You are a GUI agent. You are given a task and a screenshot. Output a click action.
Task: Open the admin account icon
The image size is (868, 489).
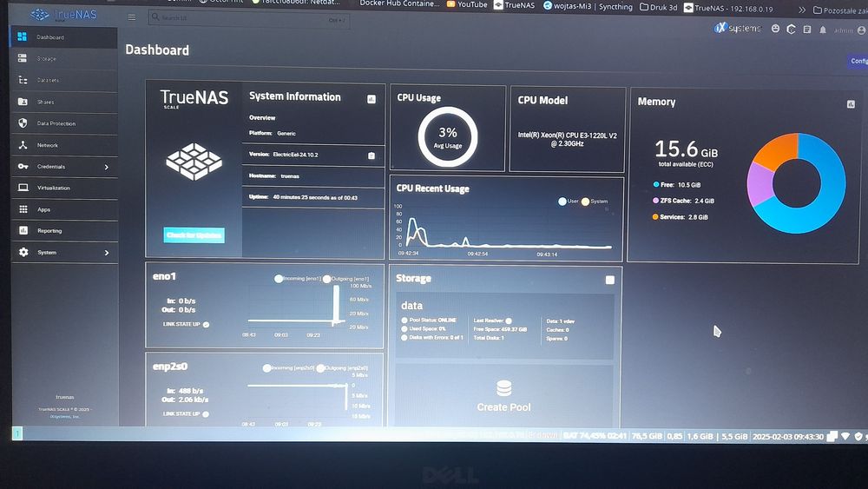click(x=861, y=30)
